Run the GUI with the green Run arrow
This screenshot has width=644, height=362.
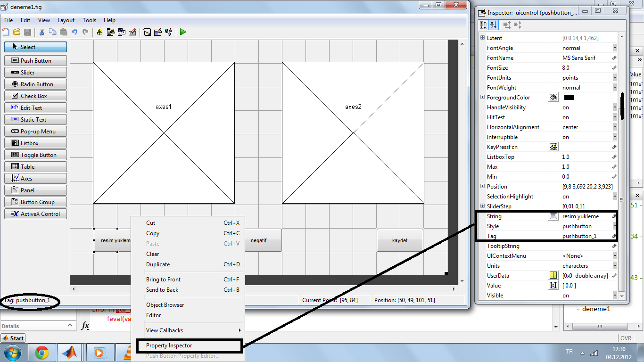pos(182,32)
